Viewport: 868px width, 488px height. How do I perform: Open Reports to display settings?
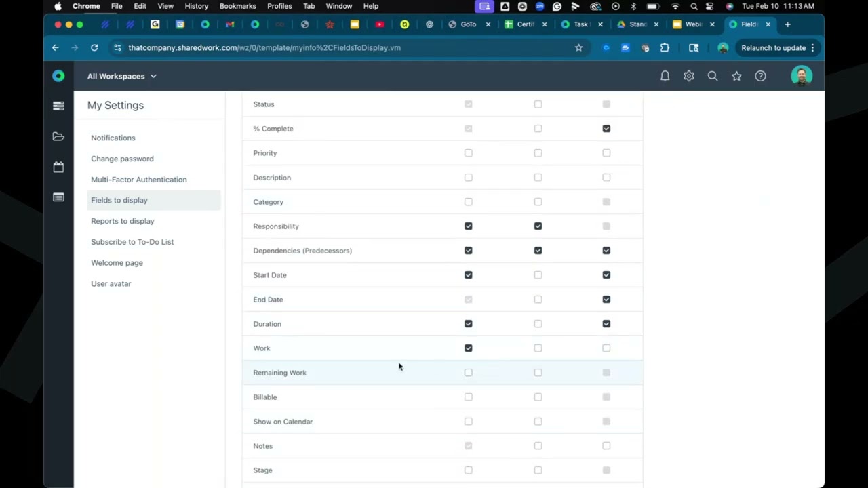click(123, 221)
